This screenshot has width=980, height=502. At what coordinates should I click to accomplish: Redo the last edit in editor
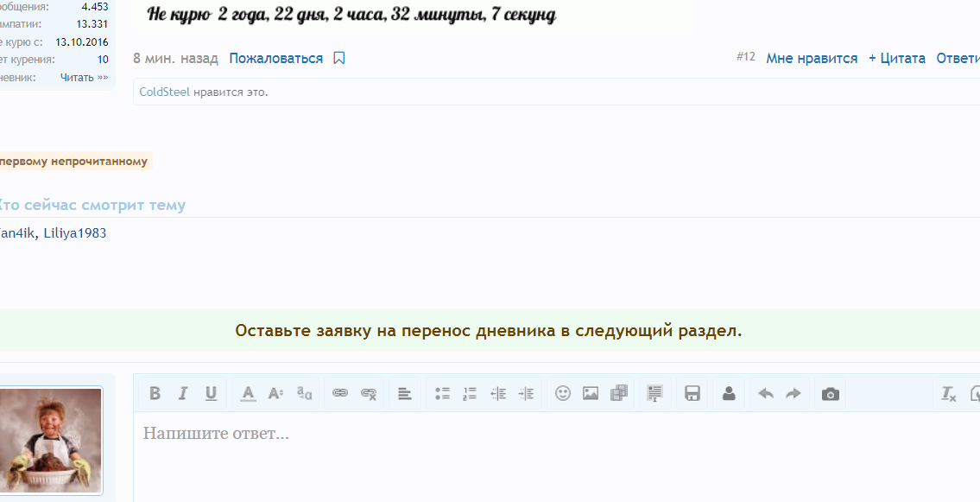(793, 393)
